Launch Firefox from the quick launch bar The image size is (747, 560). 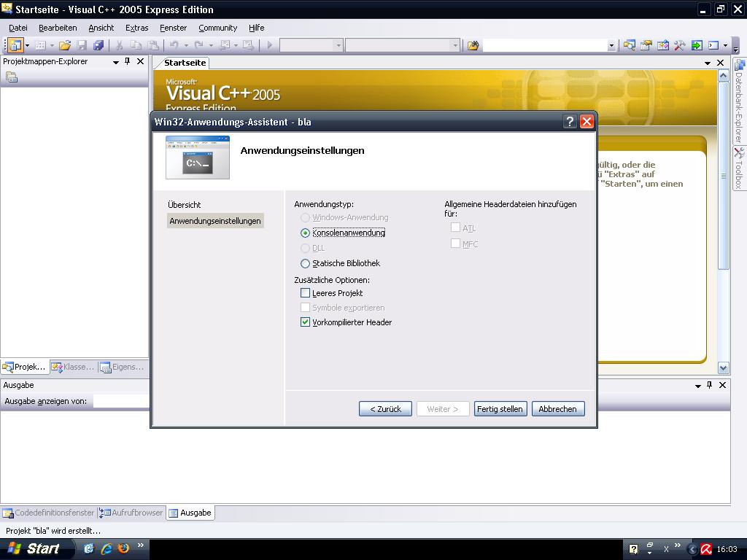point(123,548)
